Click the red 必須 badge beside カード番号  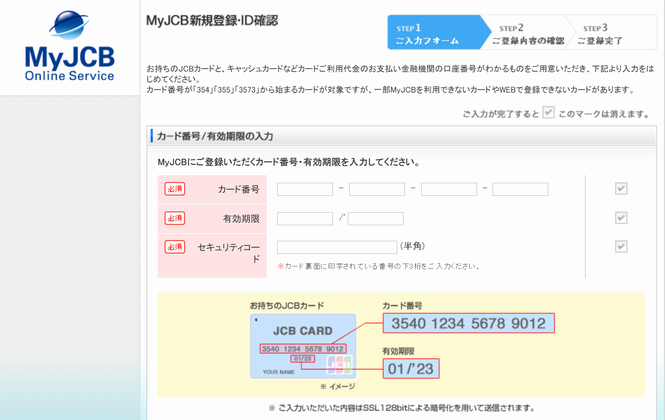(x=175, y=189)
